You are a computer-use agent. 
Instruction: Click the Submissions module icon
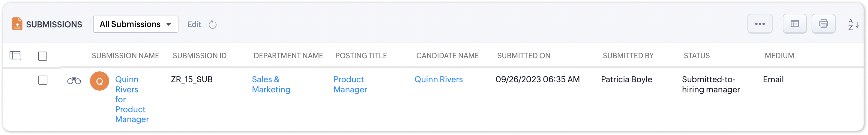tap(17, 24)
